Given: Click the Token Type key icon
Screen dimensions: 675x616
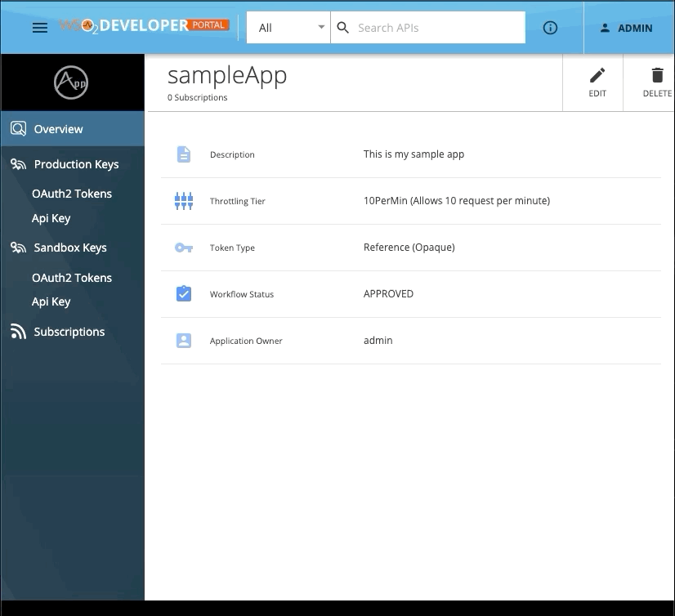Looking at the screenshot, I should [x=184, y=248].
